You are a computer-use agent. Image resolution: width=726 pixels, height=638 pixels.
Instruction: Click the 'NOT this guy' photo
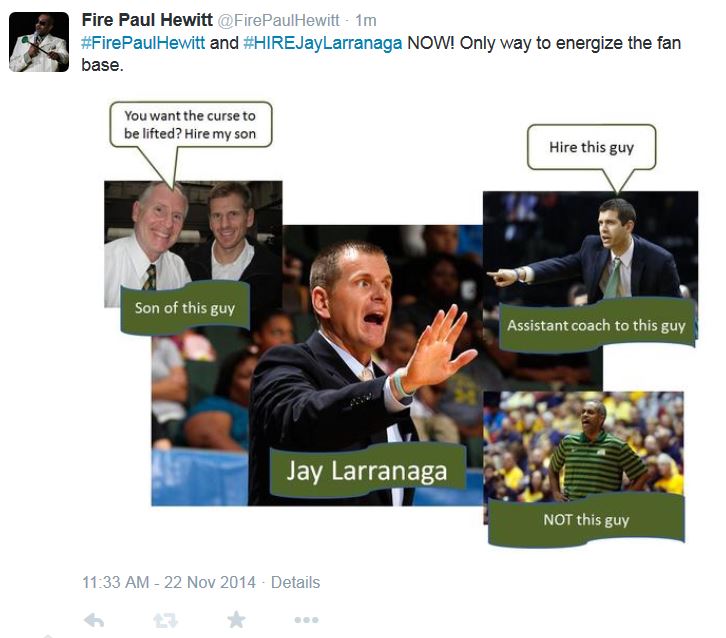click(583, 447)
